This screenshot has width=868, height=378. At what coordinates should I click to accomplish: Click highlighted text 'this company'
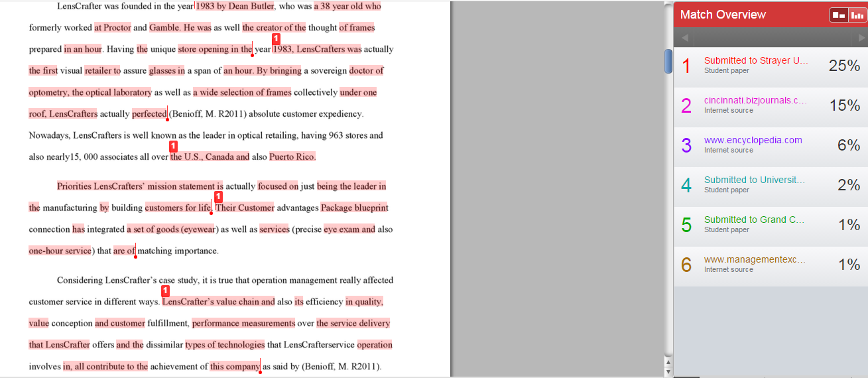pos(235,366)
